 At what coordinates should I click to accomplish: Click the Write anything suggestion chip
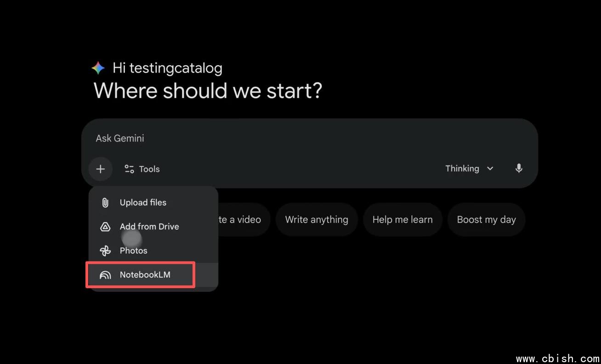[317, 220]
